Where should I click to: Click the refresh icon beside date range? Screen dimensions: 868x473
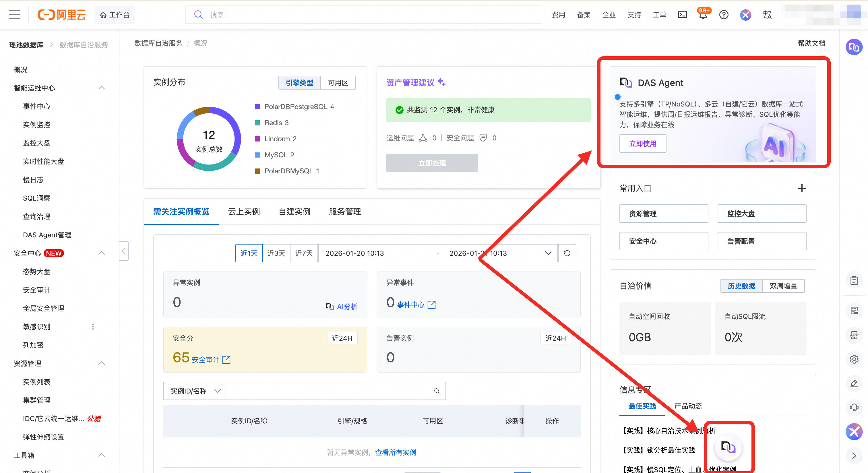(567, 253)
